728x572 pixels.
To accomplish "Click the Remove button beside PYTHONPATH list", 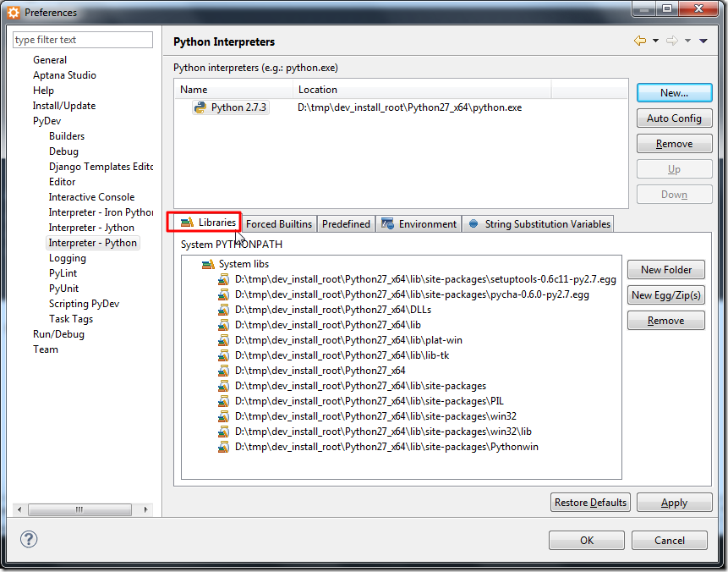I will (x=665, y=321).
